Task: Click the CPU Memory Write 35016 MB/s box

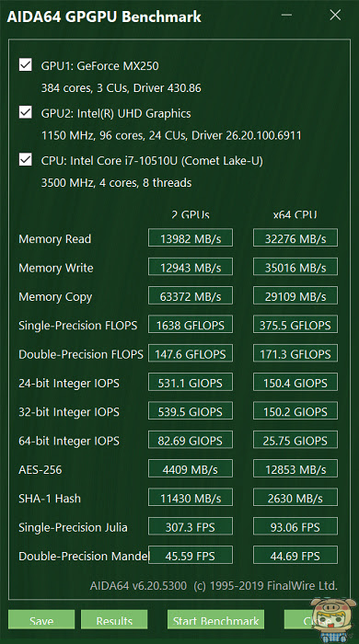Action: tap(295, 267)
